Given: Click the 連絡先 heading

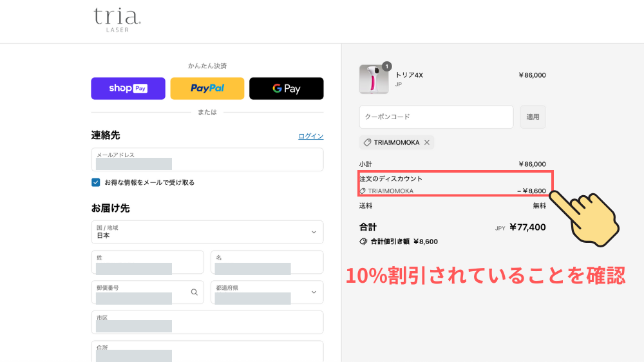Looking at the screenshot, I should tap(106, 135).
